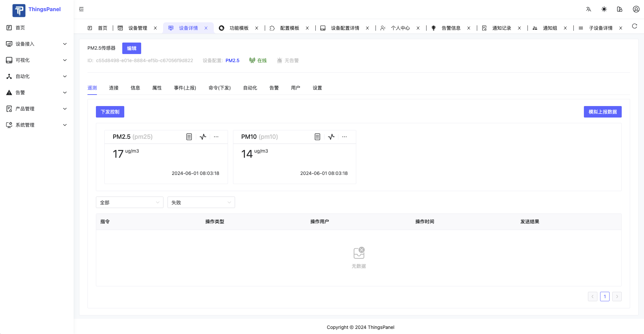Select the 设置 device tab

click(317, 88)
